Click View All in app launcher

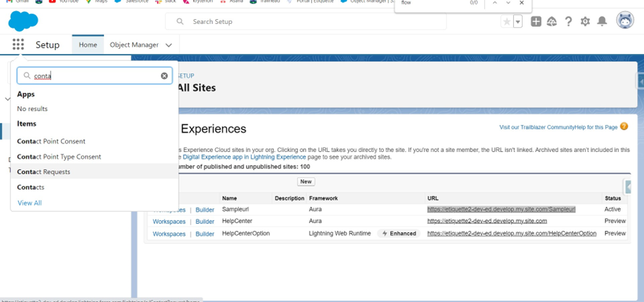(x=29, y=203)
